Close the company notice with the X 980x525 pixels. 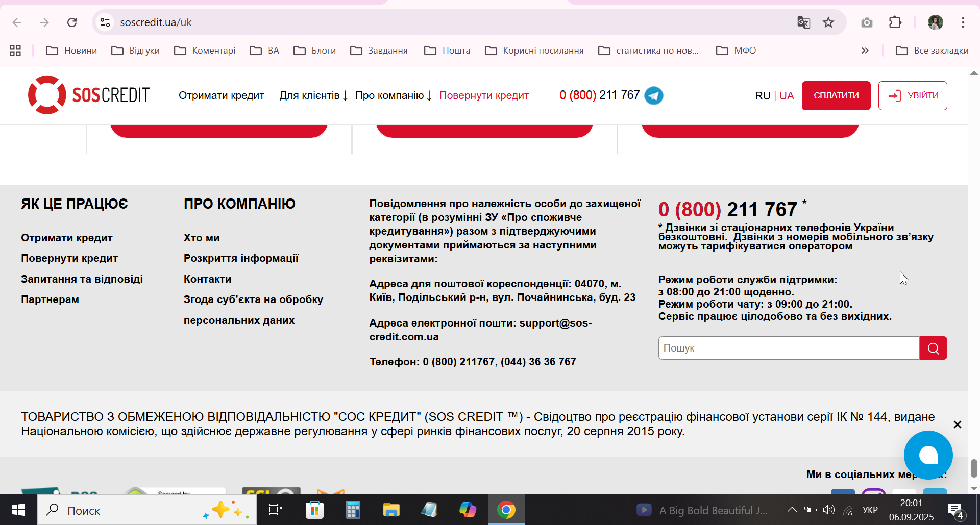coord(958,424)
